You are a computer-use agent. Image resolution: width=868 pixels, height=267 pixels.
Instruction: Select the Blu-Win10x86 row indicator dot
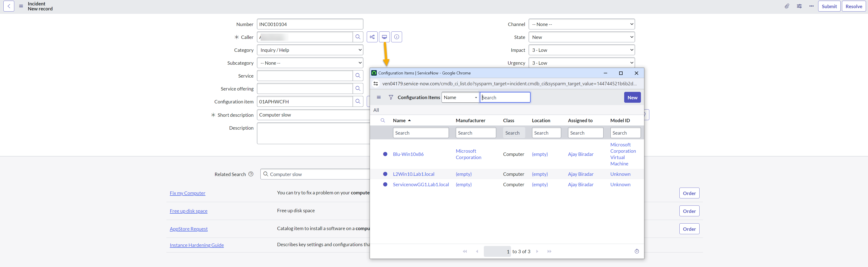click(385, 154)
